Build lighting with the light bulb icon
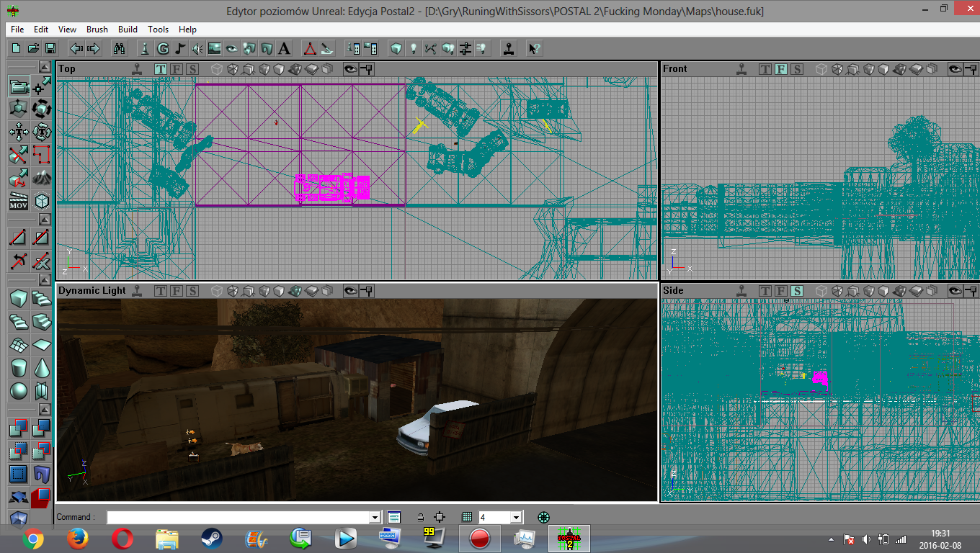Screen dimensions: 980x553 pos(414,48)
